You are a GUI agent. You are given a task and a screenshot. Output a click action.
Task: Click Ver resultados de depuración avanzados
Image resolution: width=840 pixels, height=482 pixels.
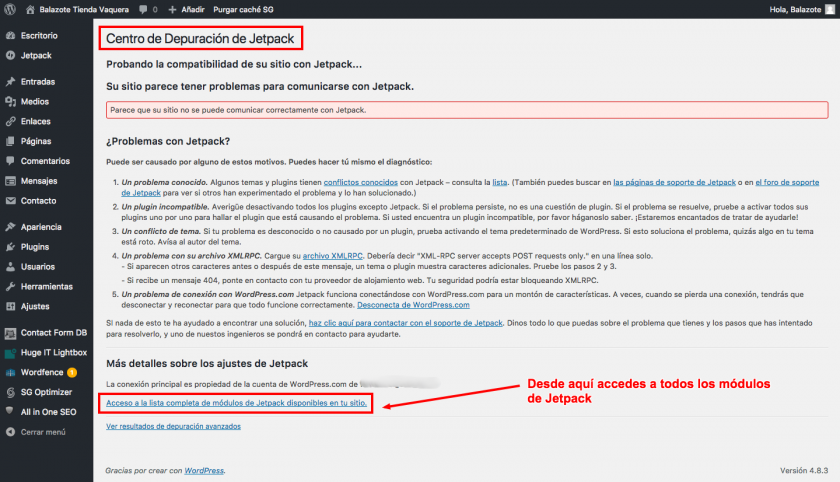point(173,426)
